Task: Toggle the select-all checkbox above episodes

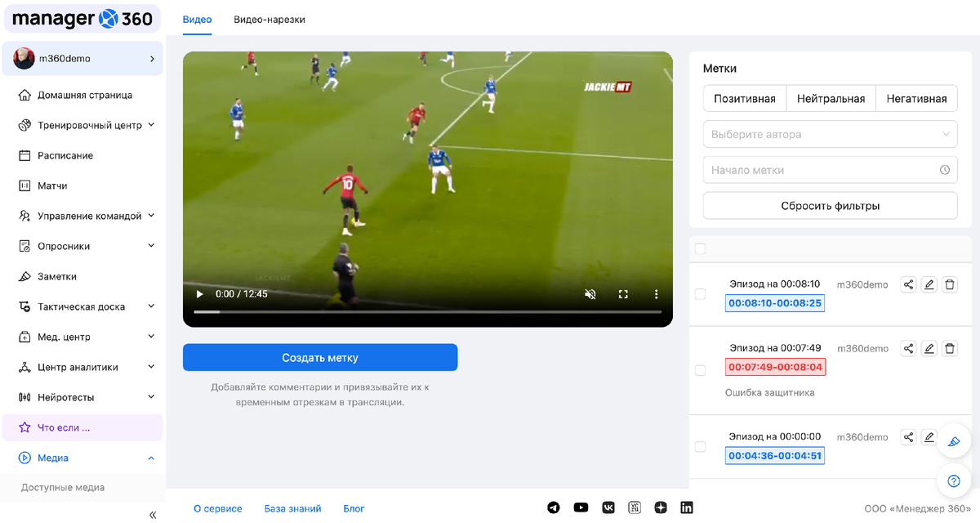Action: [700, 248]
